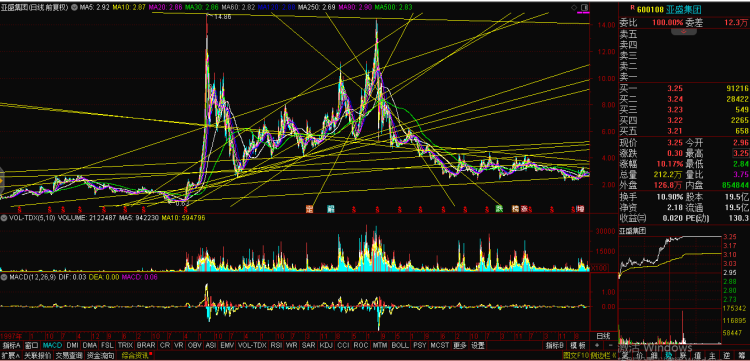
Task: Expand the 扩展 panel arrow
Action: (11, 355)
